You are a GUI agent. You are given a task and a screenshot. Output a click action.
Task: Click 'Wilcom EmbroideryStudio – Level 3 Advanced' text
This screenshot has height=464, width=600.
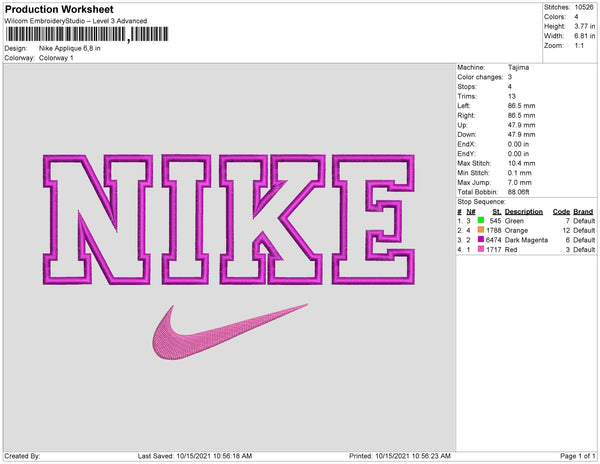(76, 21)
